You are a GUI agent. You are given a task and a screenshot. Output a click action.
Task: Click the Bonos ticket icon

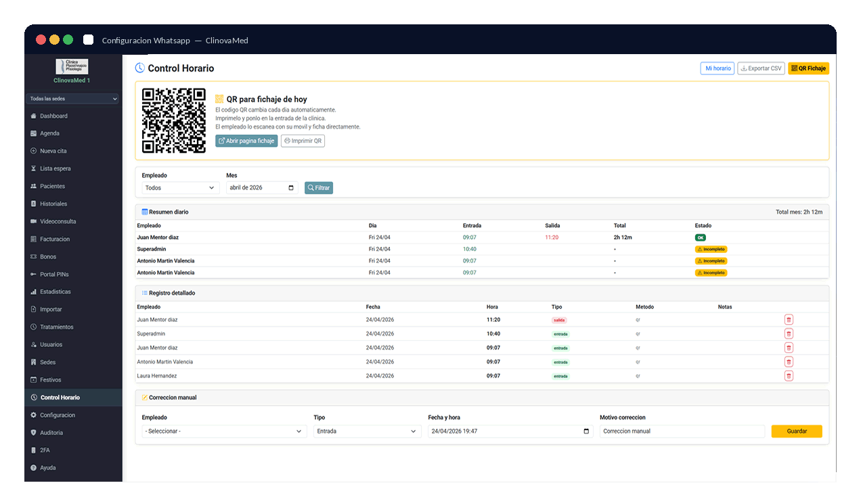pyautogui.click(x=34, y=256)
